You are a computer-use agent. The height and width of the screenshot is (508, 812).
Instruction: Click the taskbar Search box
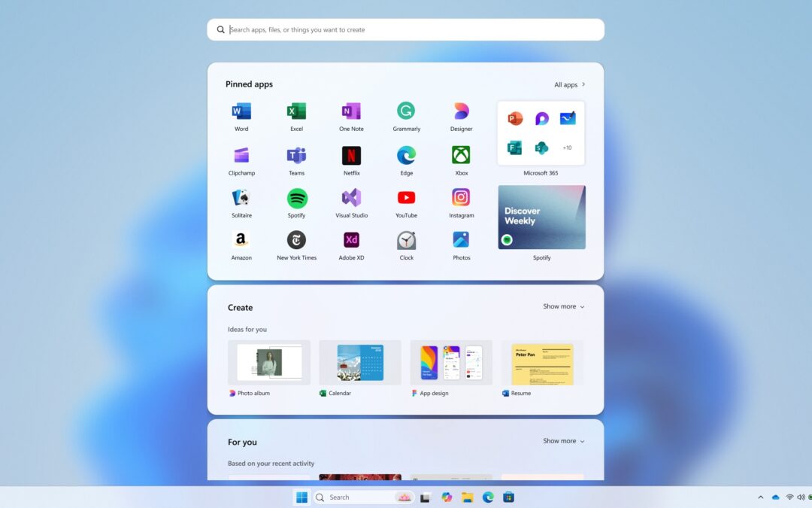[364, 497]
